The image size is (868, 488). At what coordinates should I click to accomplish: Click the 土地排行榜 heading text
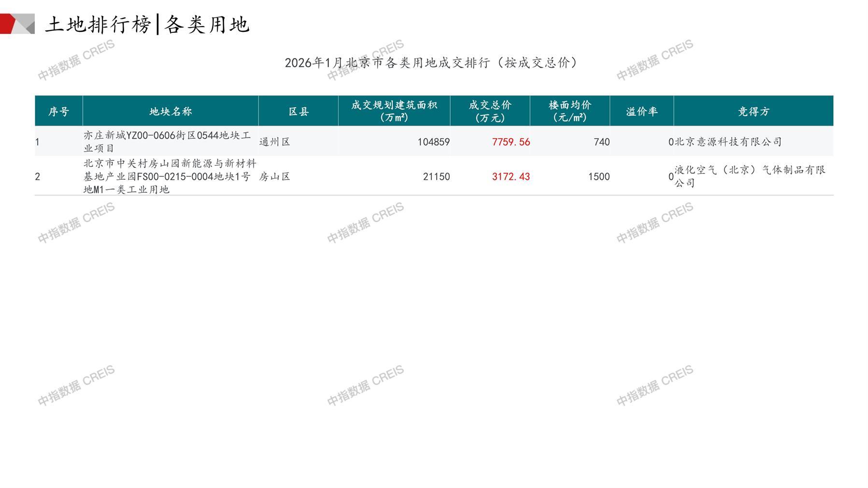coord(98,24)
